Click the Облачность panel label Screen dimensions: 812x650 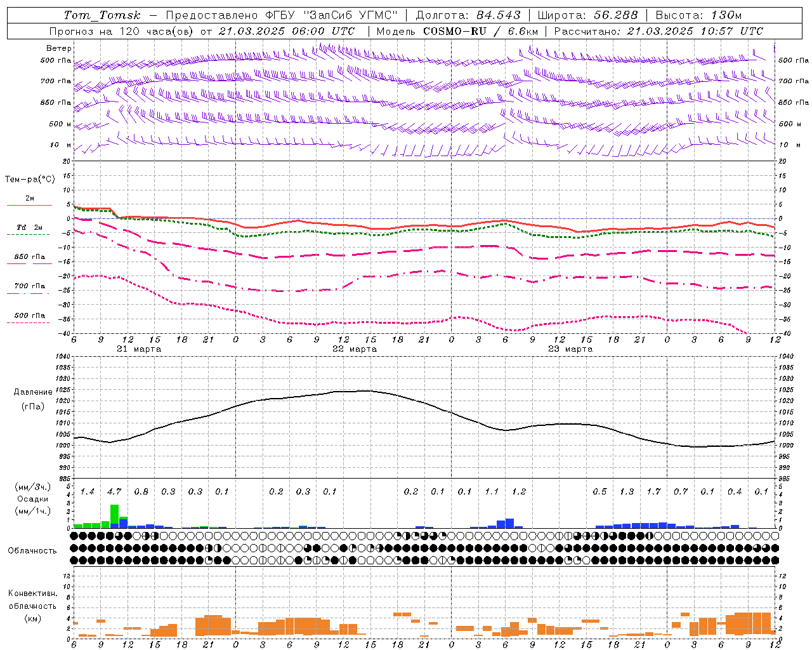pyautogui.click(x=32, y=550)
